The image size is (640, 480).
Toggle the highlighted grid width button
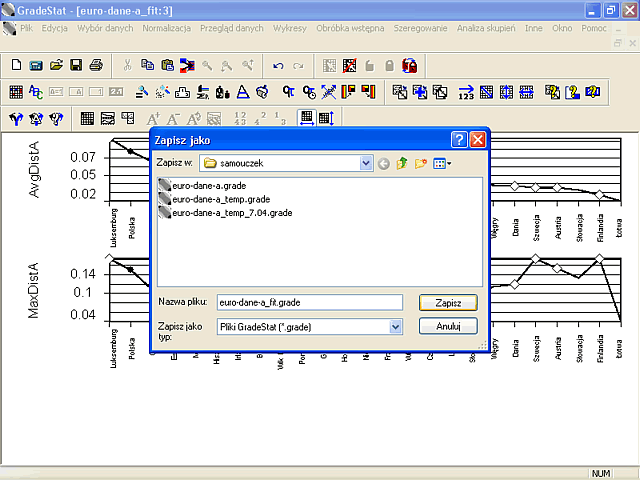(307, 118)
